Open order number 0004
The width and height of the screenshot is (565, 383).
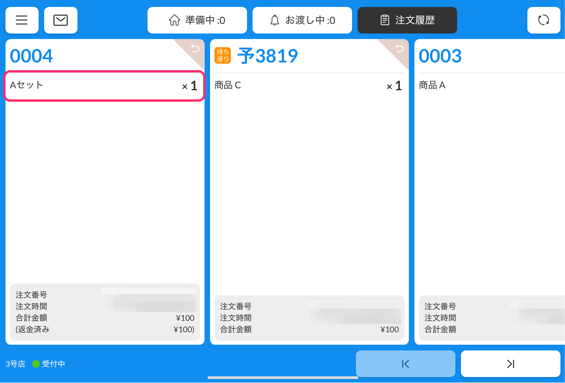(x=31, y=56)
